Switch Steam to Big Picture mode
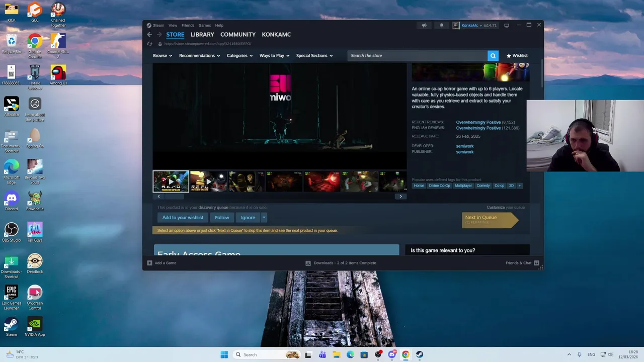Image resolution: width=644 pixels, height=362 pixels. 507,25
